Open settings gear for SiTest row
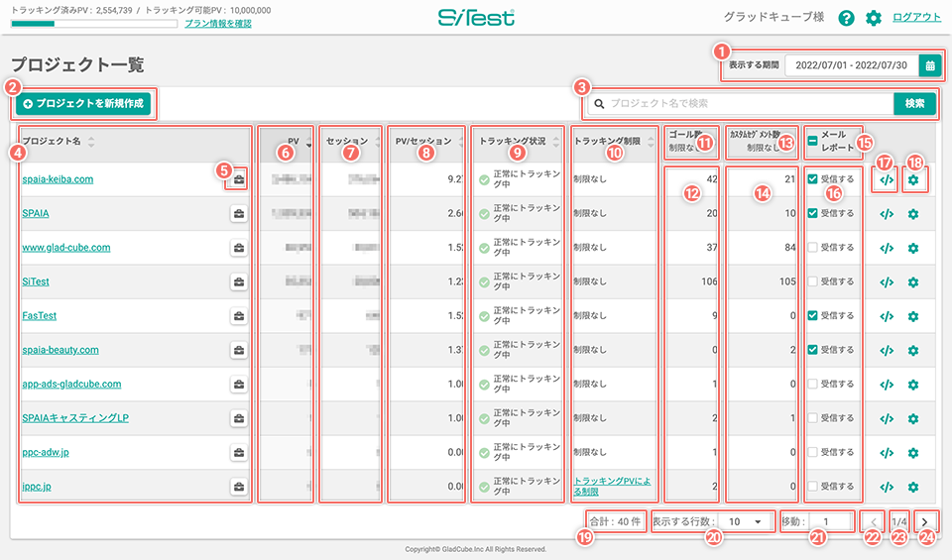 [913, 282]
